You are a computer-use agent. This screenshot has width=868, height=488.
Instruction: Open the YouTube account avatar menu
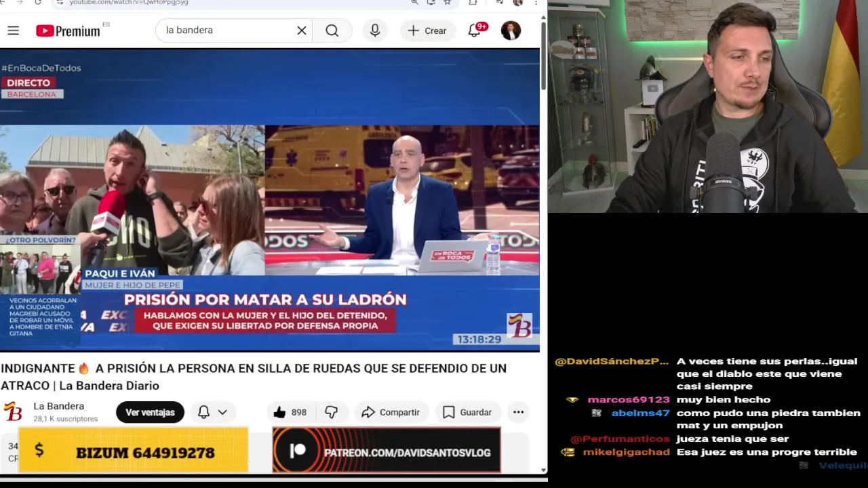pyautogui.click(x=511, y=30)
